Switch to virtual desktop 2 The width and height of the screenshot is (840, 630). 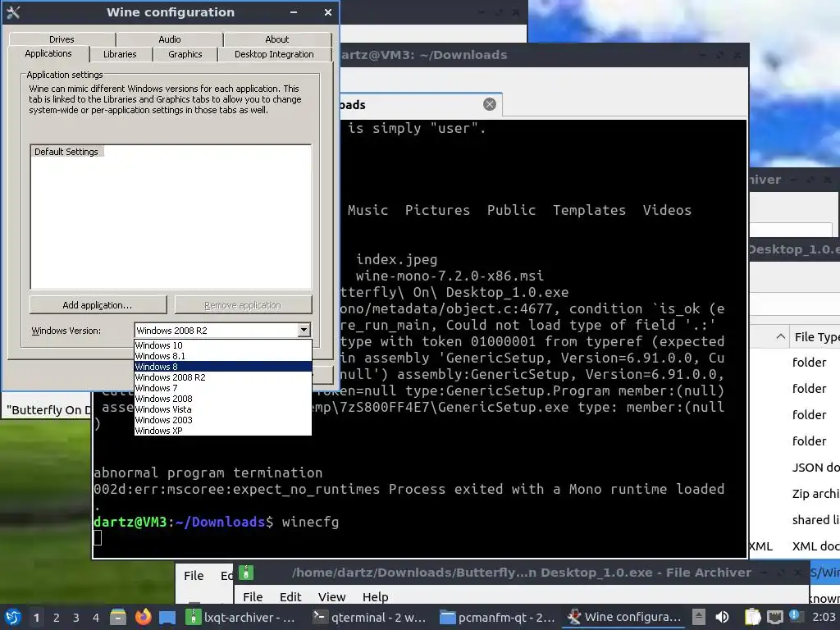[57, 618]
